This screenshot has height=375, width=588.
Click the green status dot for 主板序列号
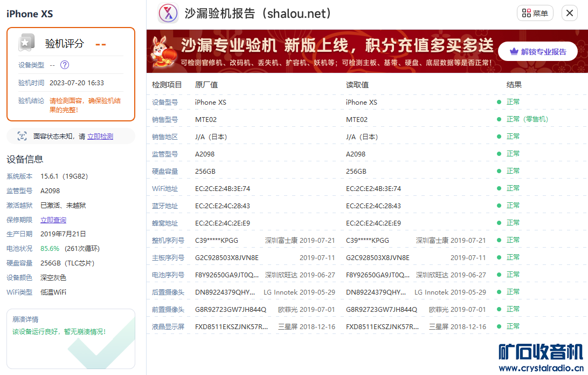pos(499,257)
